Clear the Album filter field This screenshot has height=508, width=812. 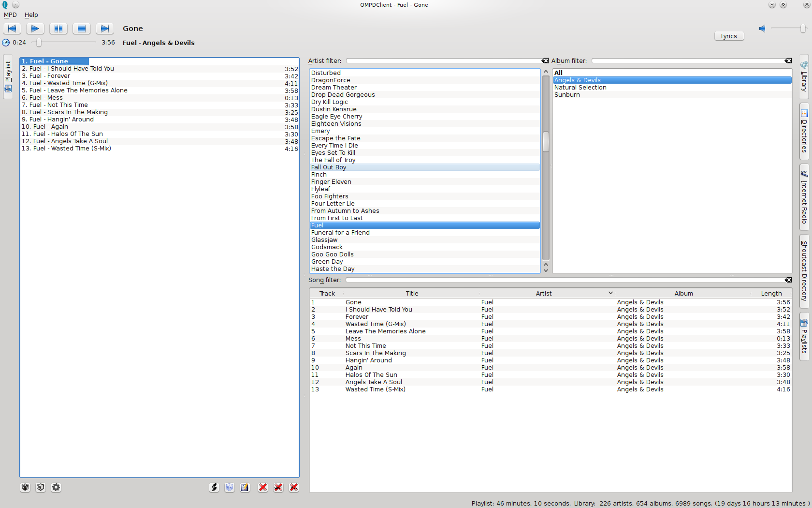coord(788,61)
